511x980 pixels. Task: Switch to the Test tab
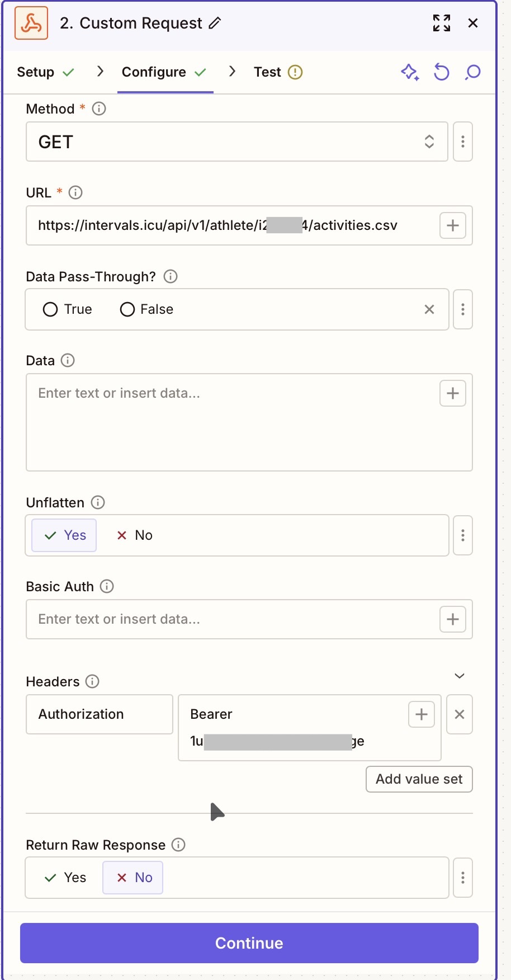click(268, 72)
